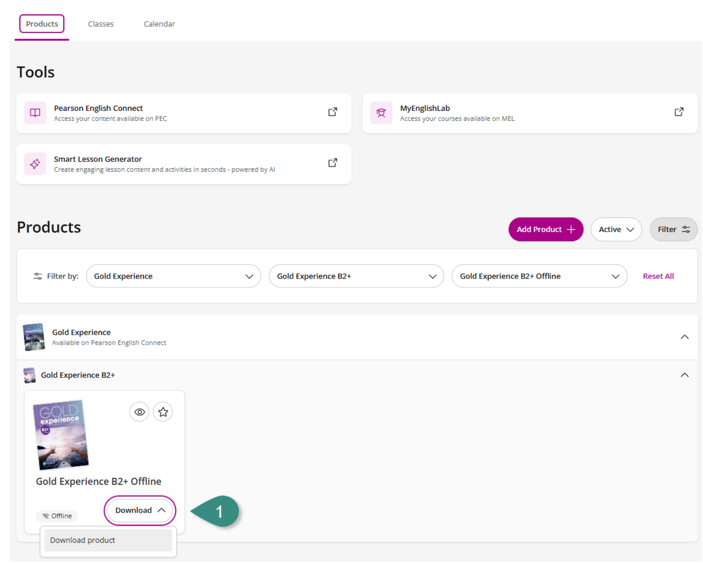This screenshot has width=703, height=564.
Task: Switch to the Calendar tab
Action: click(x=159, y=24)
